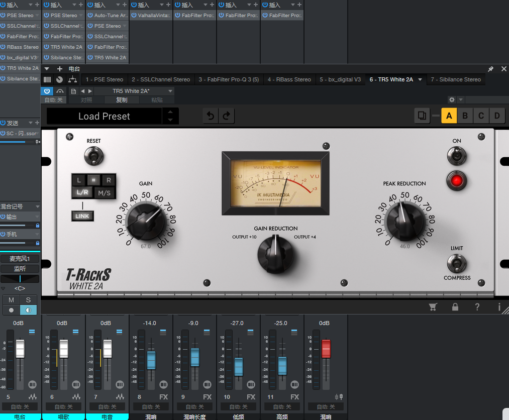Image resolution: width=509 pixels, height=420 pixels.
Task: Flip the LIMIT/COMPRESS switch
Action: pos(457,263)
